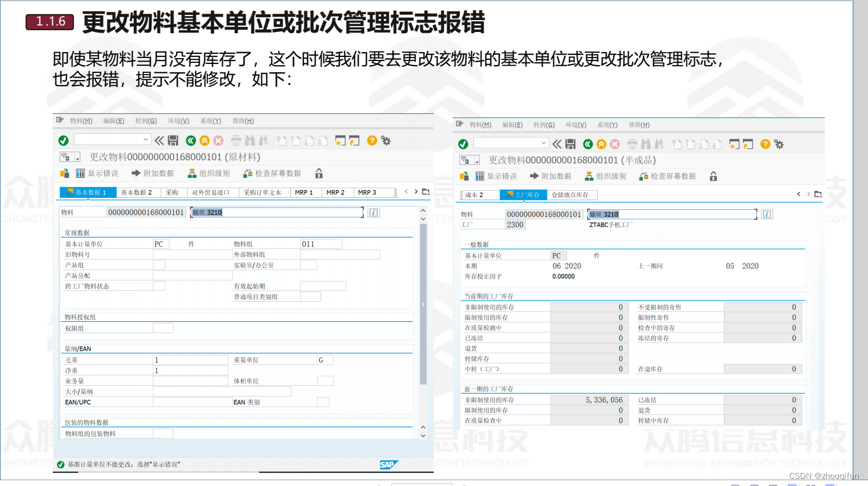Open command field dropdown in left window

pos(146,139)
